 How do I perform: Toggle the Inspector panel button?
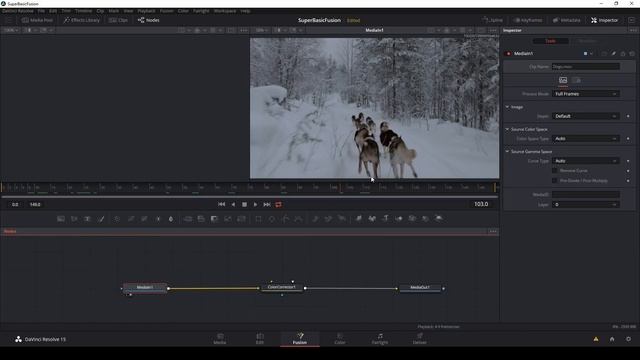(x=604, y=20)
